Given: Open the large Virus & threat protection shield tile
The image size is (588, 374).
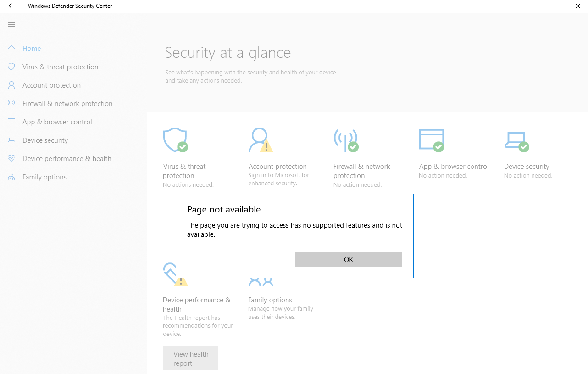Looking at the screenshot, I should pyautogui.click(x=176, y=140).
